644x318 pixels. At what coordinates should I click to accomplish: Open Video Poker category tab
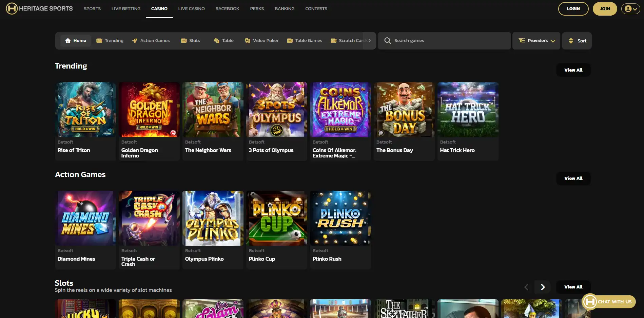point(262,41)
